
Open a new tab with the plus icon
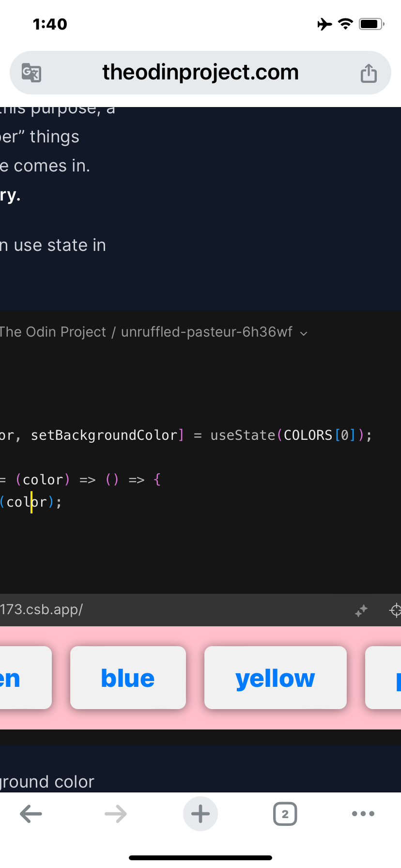point(200,814)
